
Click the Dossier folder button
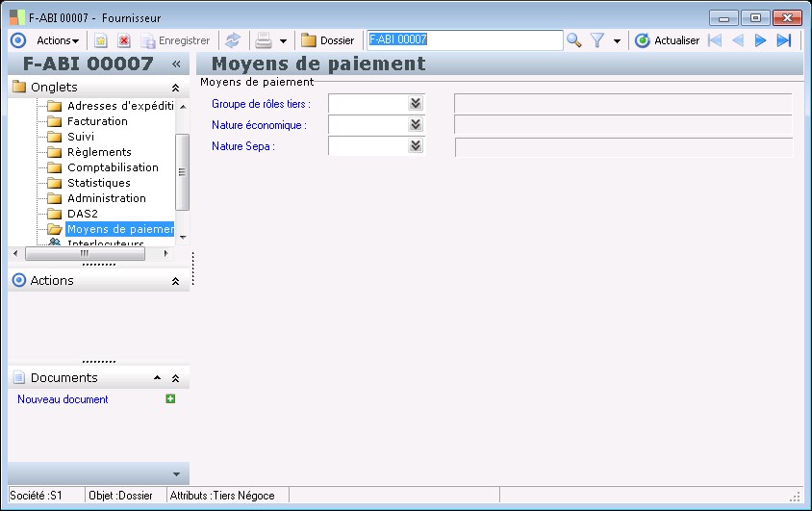pos(328,40)
